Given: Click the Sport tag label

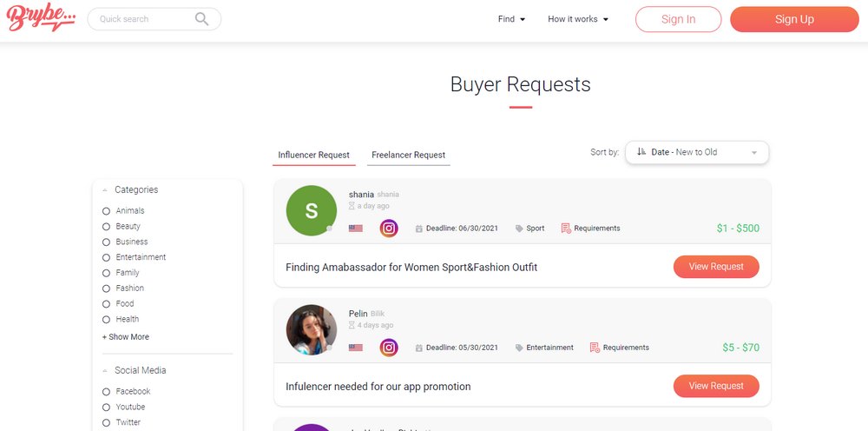Looking at the screenshot, I should [x=536, y=229].
